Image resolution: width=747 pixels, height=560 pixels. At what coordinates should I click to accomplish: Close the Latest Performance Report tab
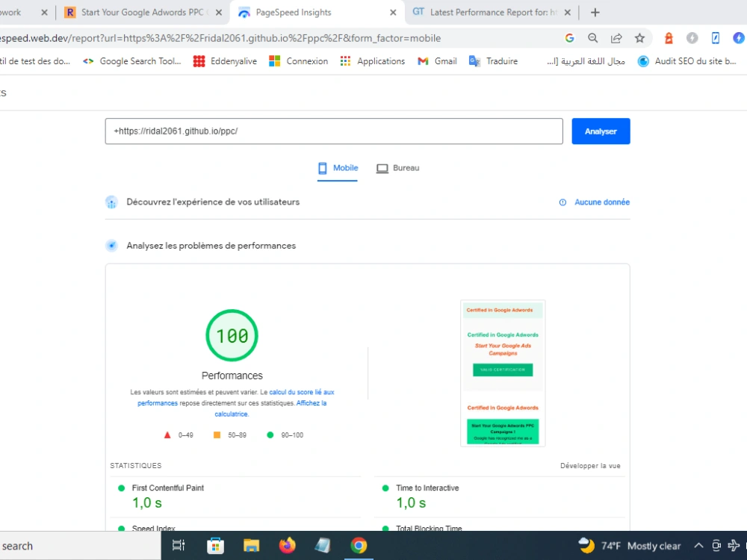click(568, 13)
